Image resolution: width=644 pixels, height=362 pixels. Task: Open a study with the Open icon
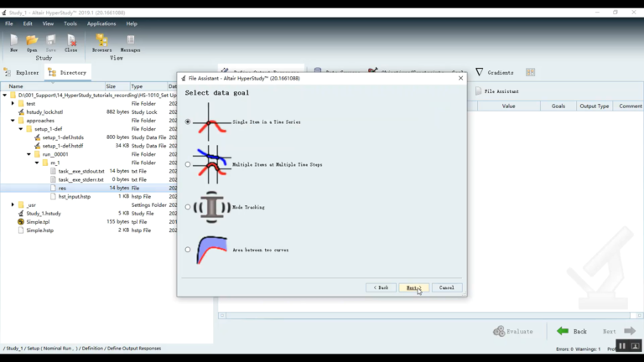point(32,40)
